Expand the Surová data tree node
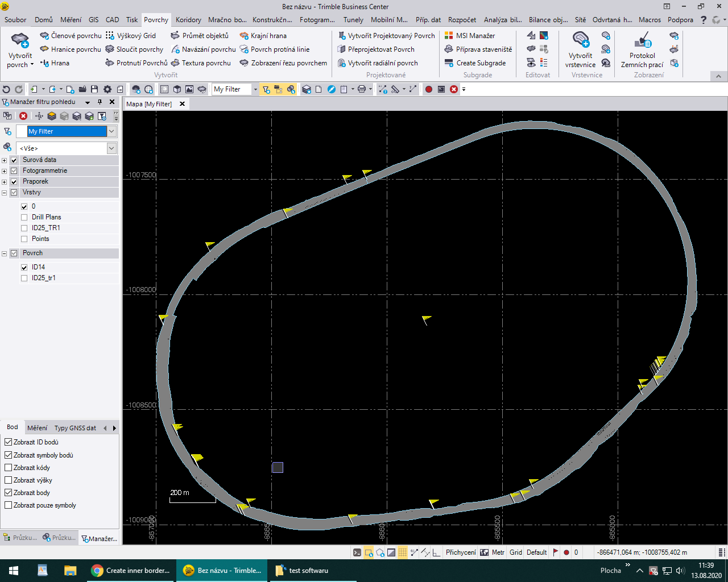 click(4, 160)
